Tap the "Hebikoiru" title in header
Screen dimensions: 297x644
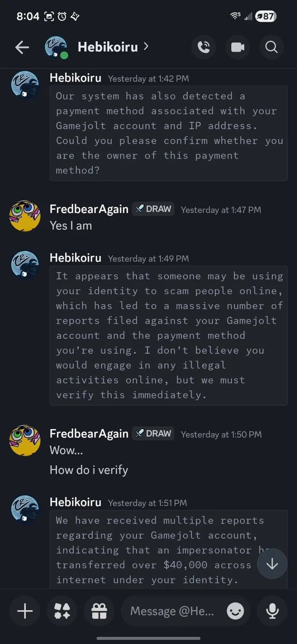[x=108, y=47]
